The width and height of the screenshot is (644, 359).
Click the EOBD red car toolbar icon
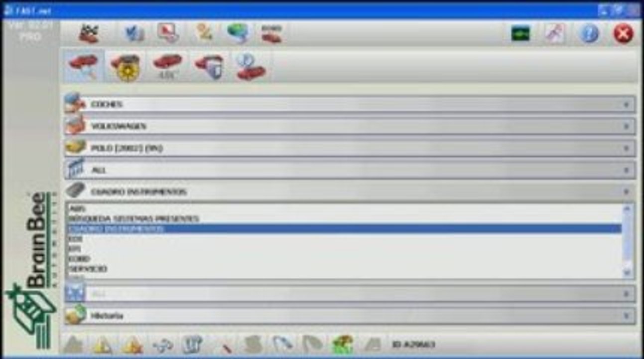(x=271, y=33)
